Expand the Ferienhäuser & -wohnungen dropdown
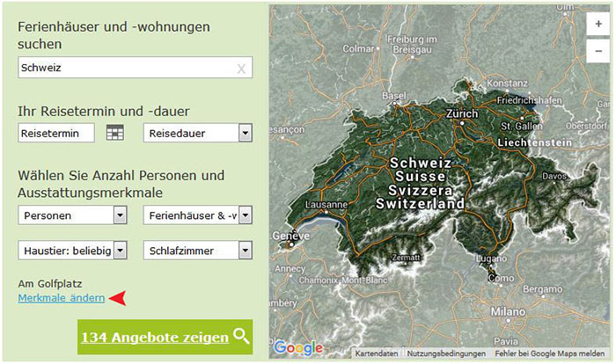The width and height of the screenshot is (616, 364). (198, 215)
